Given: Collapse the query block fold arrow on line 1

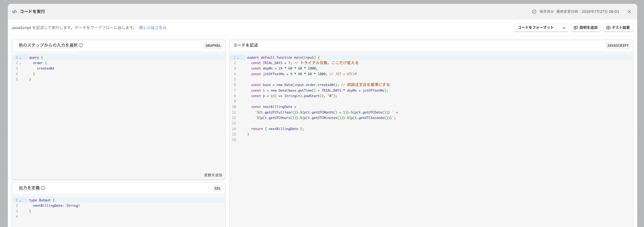Looking at the screenshot, I should (x=20, y=58).
